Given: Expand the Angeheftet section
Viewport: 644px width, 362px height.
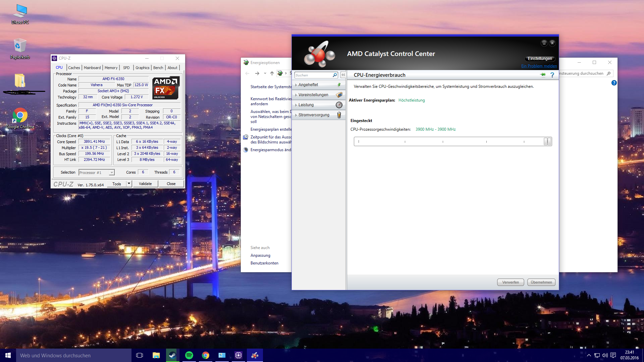Looking at the screenshot, I should 308,85.
